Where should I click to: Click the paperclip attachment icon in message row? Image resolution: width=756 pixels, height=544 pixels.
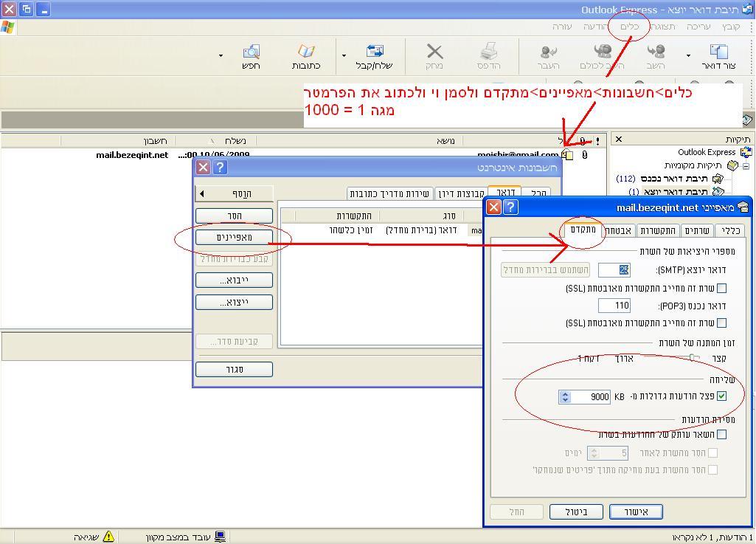[x=584, y=156]
